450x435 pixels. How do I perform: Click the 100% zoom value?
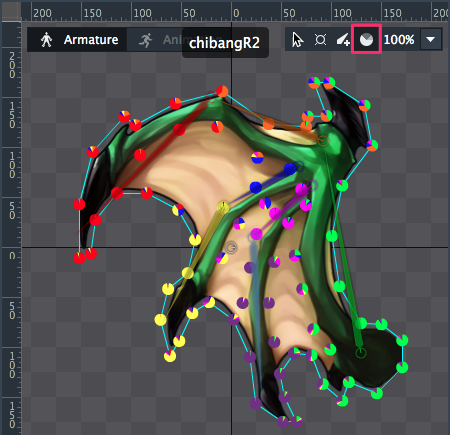coord(399,40)
